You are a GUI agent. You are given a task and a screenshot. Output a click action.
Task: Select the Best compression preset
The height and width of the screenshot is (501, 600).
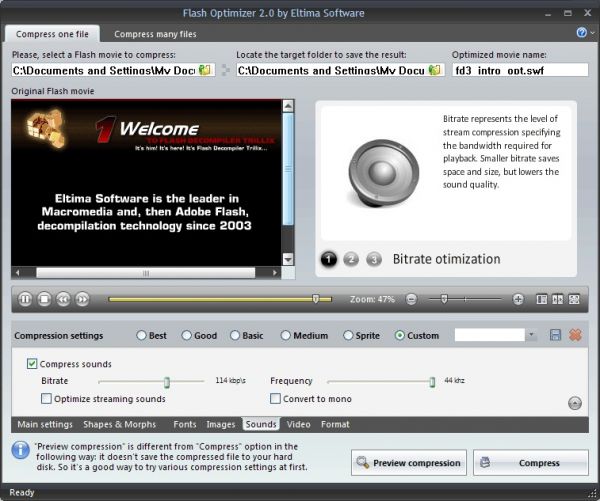pos(140,336)
